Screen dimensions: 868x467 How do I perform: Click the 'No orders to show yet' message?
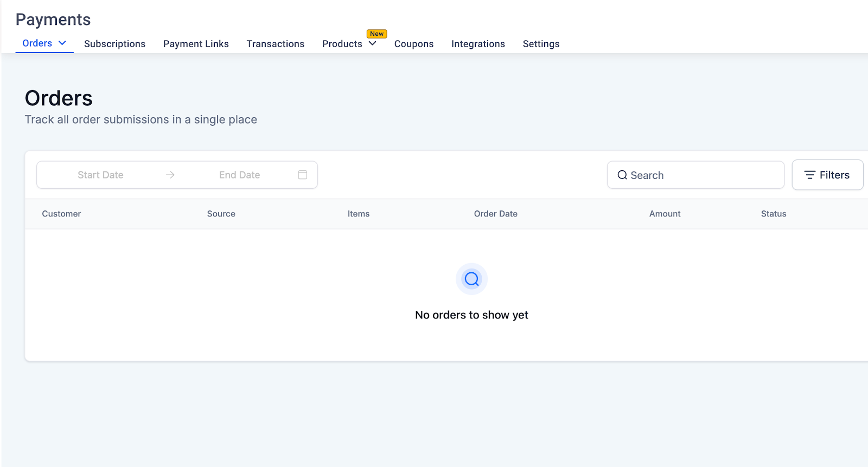point(471,315)
